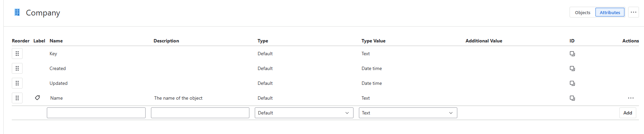Click the Additional Value column header
This screenshot has height=134, width=644.
pyautogui.click(x=484, y=41)
